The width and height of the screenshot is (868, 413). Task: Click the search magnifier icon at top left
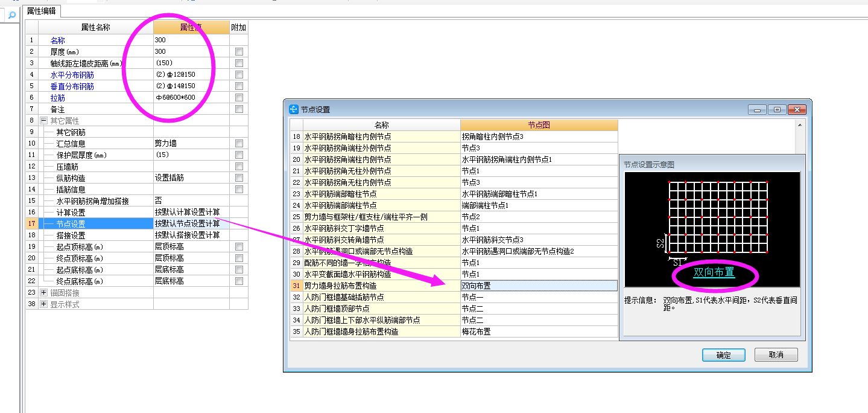11,15
